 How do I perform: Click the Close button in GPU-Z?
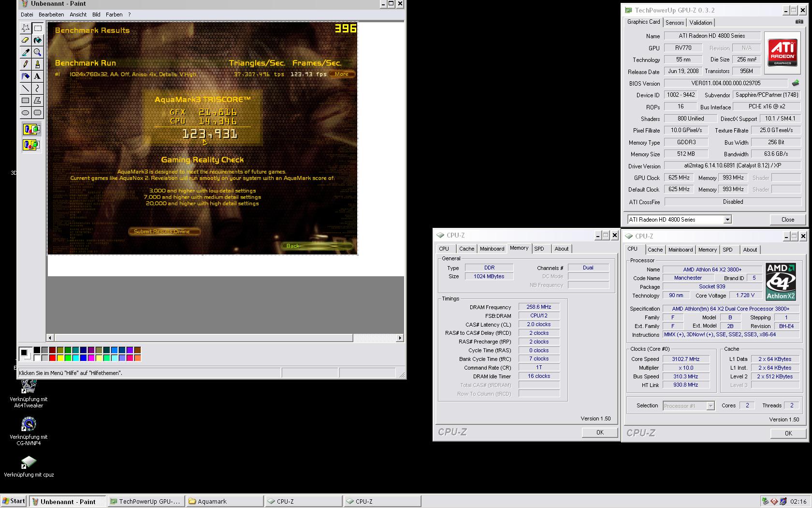tap(788, 220)
